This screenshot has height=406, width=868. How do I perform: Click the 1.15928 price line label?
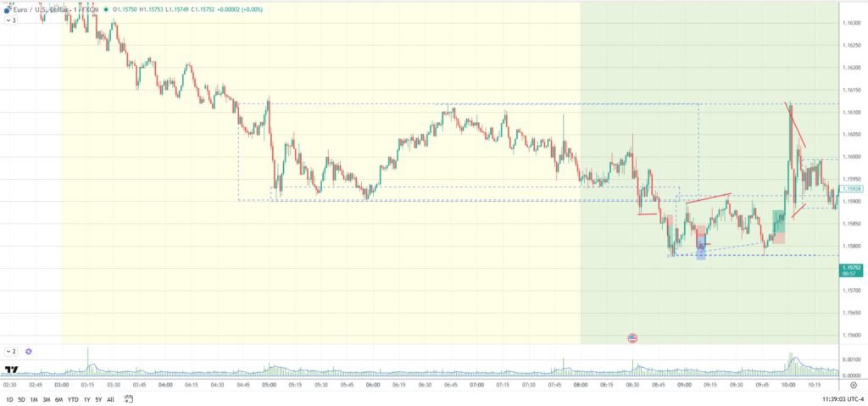coord(851,188)
